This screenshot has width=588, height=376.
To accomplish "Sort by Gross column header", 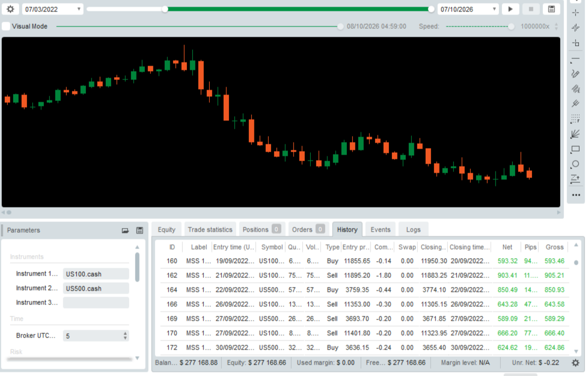I will tap(554, 247).
